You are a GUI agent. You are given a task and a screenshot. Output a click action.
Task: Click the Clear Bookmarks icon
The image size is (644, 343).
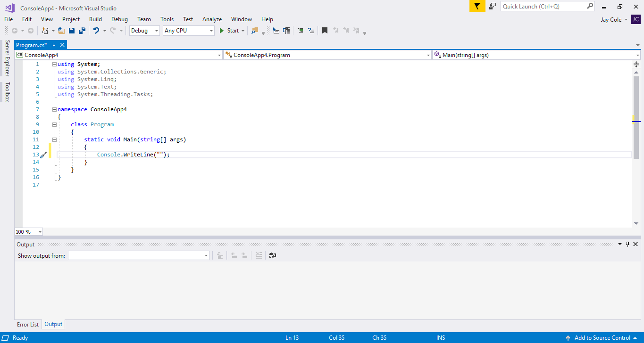(356, 31)
